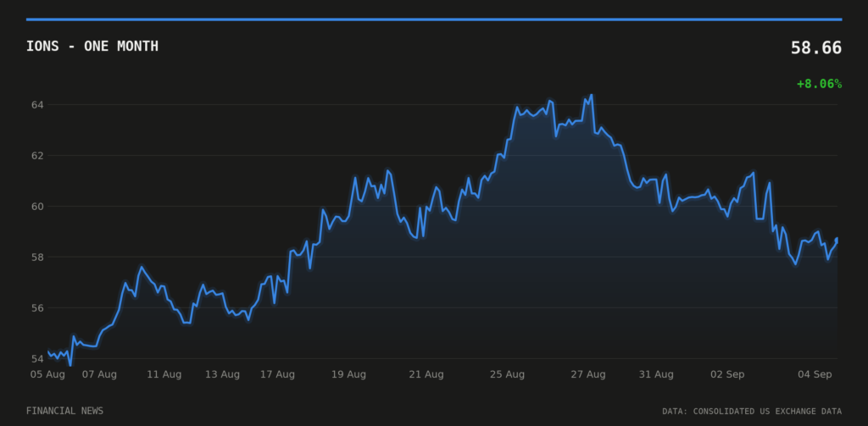Click the 58 y-axis label
The width and height of the screenshot is (868, 426).
pyautogui.click(x=37, y=257)
